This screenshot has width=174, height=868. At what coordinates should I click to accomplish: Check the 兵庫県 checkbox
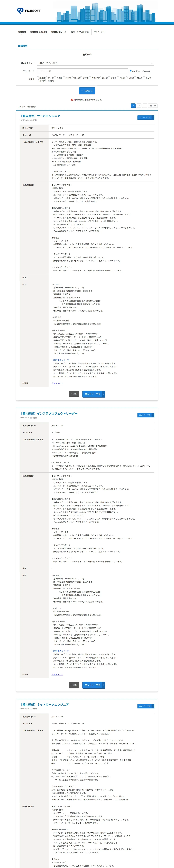pos(127,78)
